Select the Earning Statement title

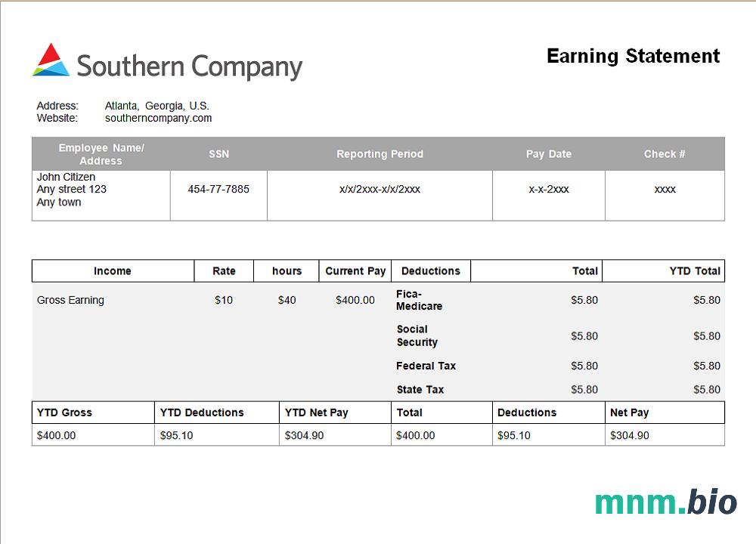click(633, 56)
